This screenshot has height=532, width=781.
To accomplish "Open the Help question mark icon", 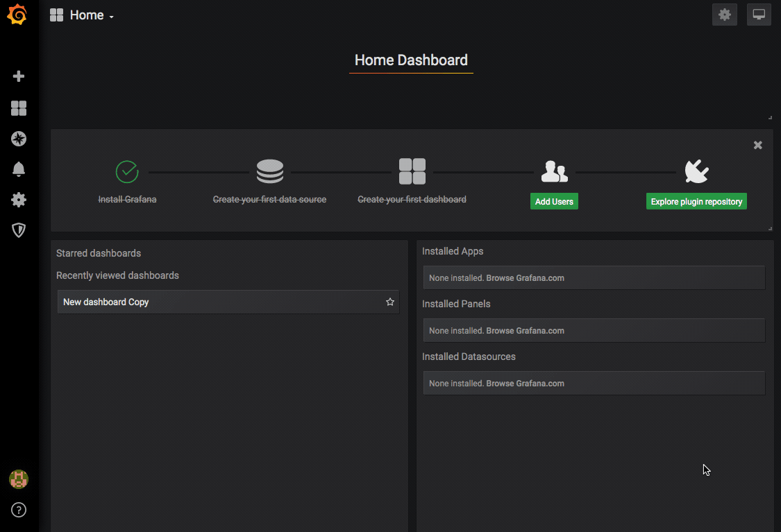I will click(19, 510).
